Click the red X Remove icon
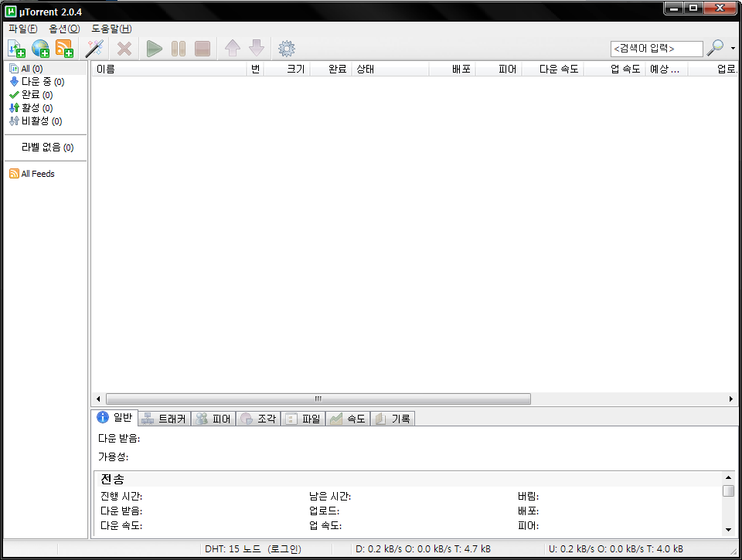The image size is (742, 560). [124, 49]
